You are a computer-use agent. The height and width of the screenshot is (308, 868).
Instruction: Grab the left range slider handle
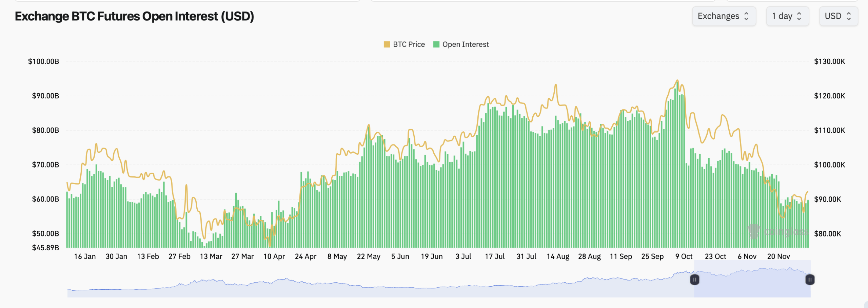(694, 280)
